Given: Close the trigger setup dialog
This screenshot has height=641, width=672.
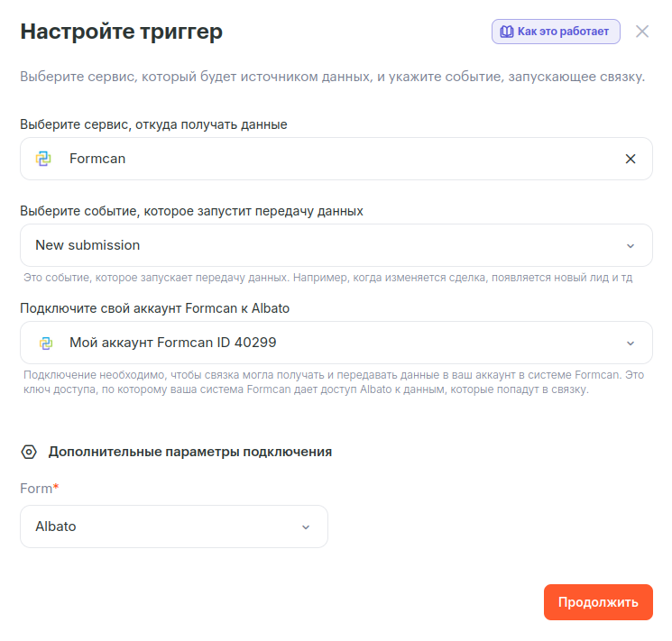Looking at the screenshot, I should pos(642,32).
